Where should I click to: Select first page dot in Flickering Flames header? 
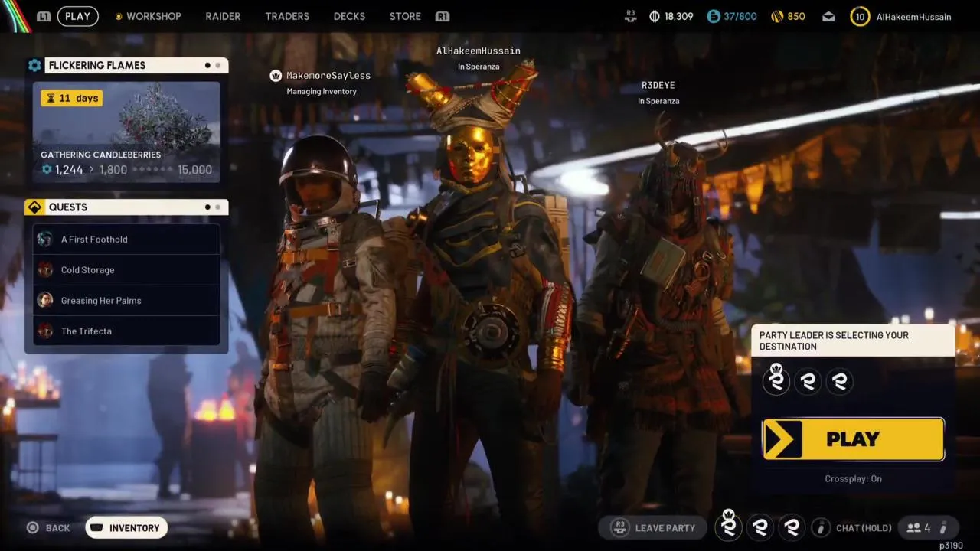click(207, 65)
